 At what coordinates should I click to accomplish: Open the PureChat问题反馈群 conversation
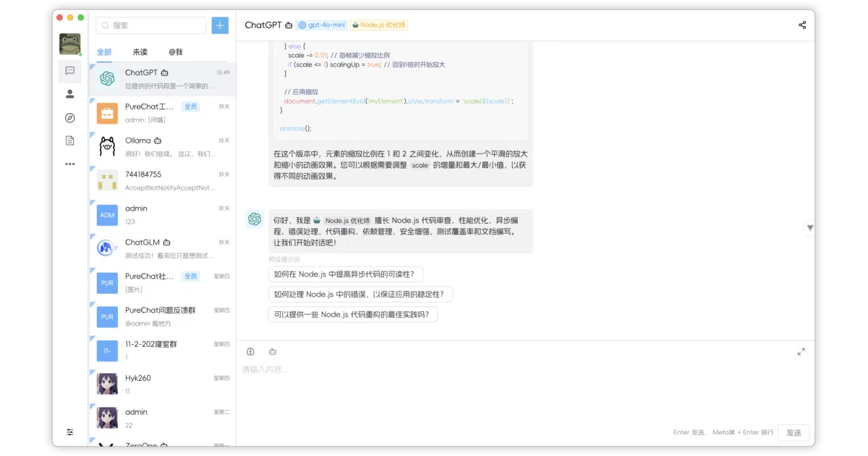click(162, 317)
